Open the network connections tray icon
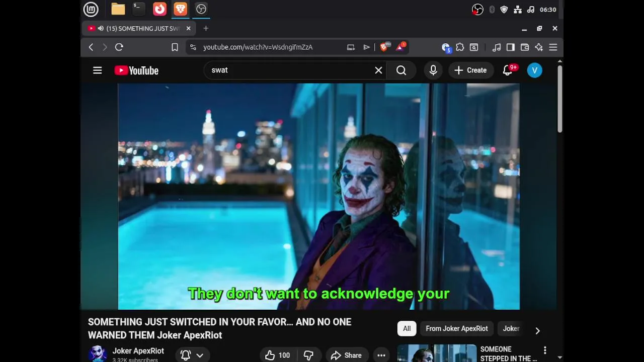This screenshot has height=362, width=644. (518, 10)
